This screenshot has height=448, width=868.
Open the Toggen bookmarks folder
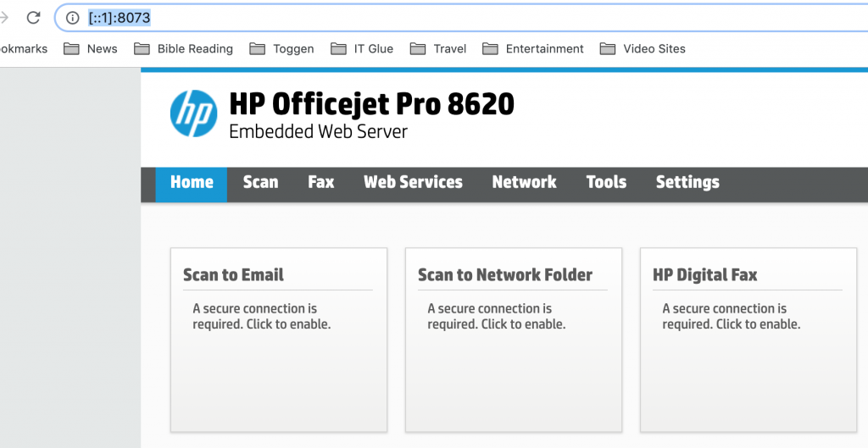[281, 48]
